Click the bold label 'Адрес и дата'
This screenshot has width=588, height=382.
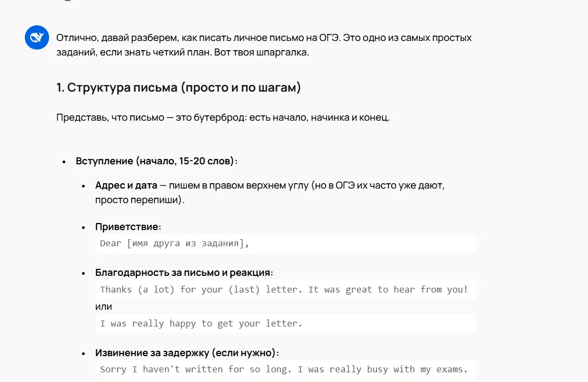coord(126,185)
